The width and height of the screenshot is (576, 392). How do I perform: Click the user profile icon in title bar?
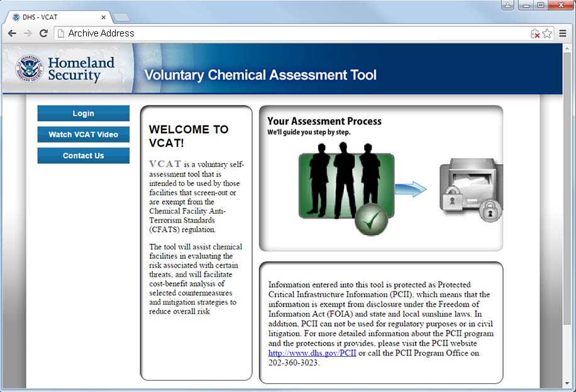coord(509,6)
